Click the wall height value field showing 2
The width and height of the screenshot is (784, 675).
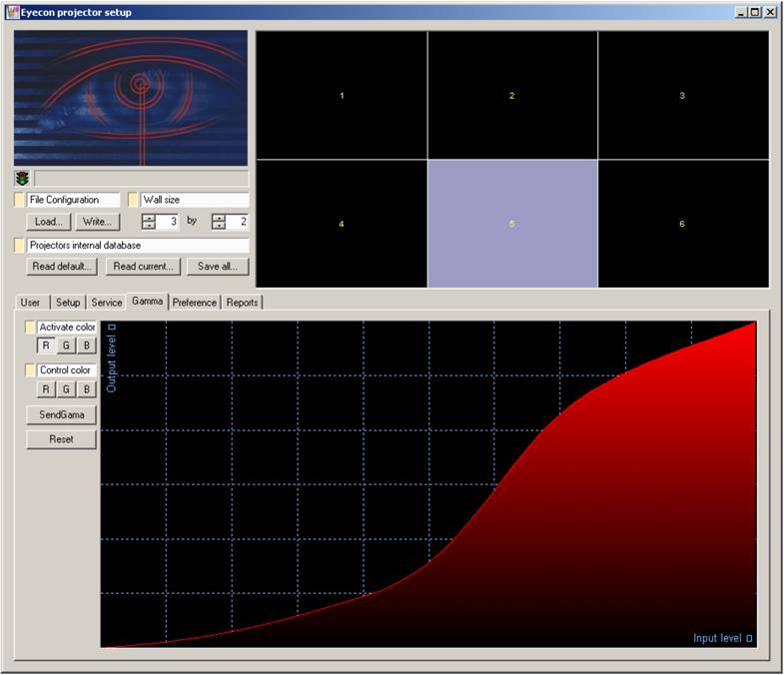pos(237,222)
